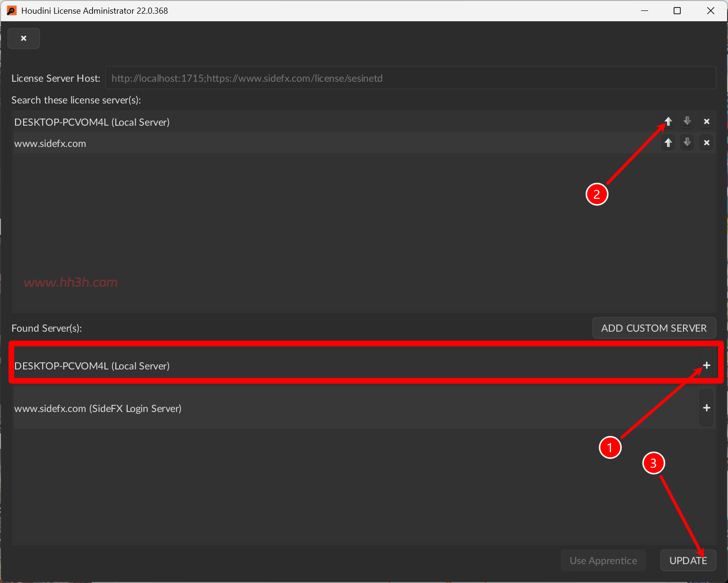Maximize the Houdini License Administrator window
This screenshot has width=728, height=583.
tap(677, 10)
